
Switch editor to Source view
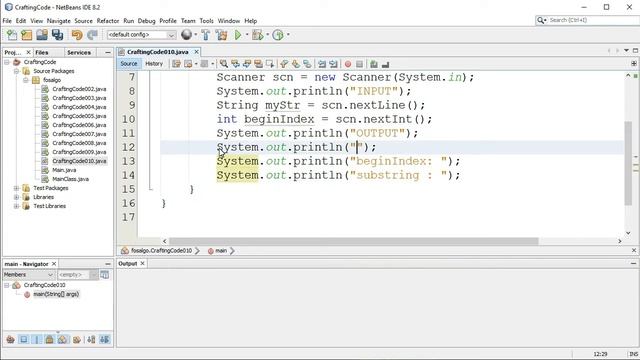[x=129, y=64]
